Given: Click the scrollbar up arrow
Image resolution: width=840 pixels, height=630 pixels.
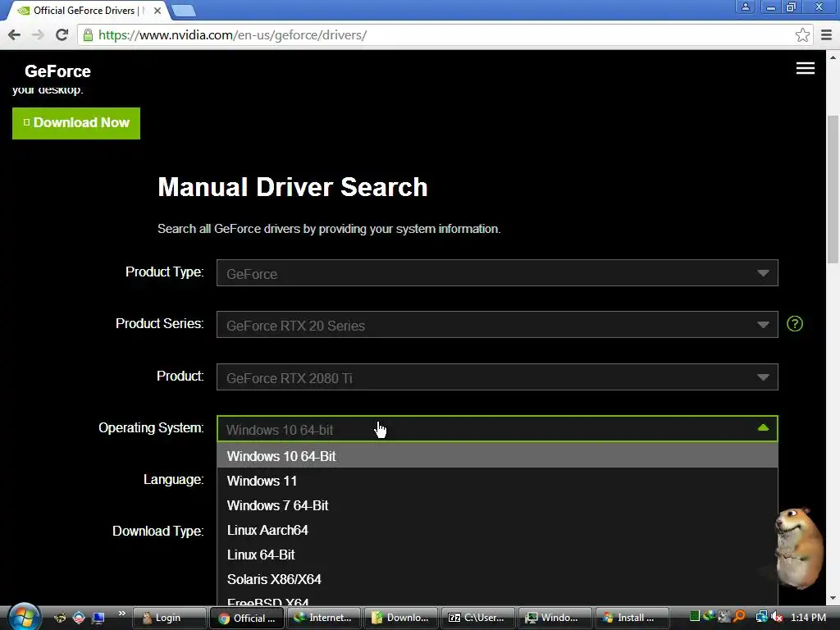Looking at the screenshot, I should (x=833, y=57).
